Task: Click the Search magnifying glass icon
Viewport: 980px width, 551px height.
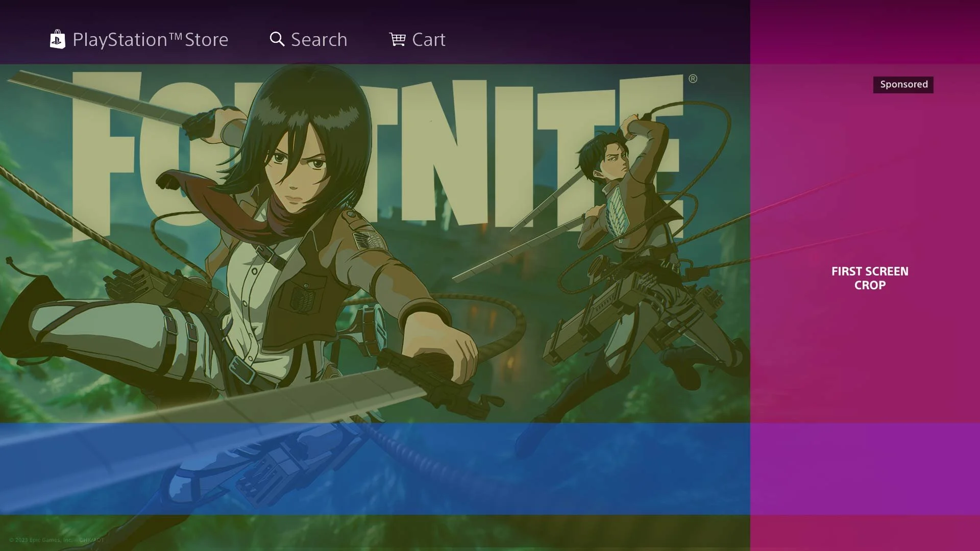Action: pos(277,39)
